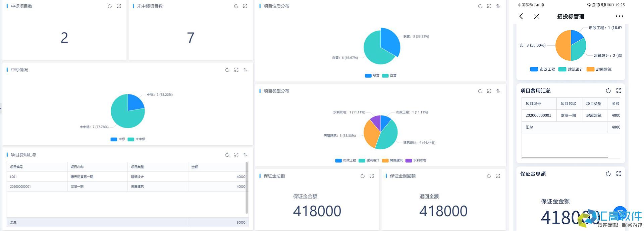Click 建筑设计 cell in L001 row
This screenshot has width=644, height=231.
coord(158,177)
